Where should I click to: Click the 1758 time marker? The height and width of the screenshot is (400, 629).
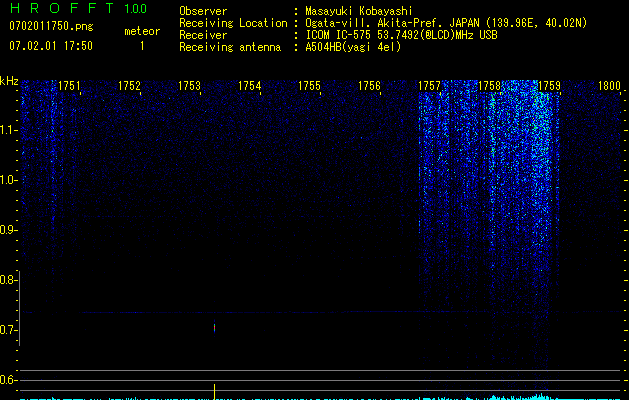tap(489, 86)
